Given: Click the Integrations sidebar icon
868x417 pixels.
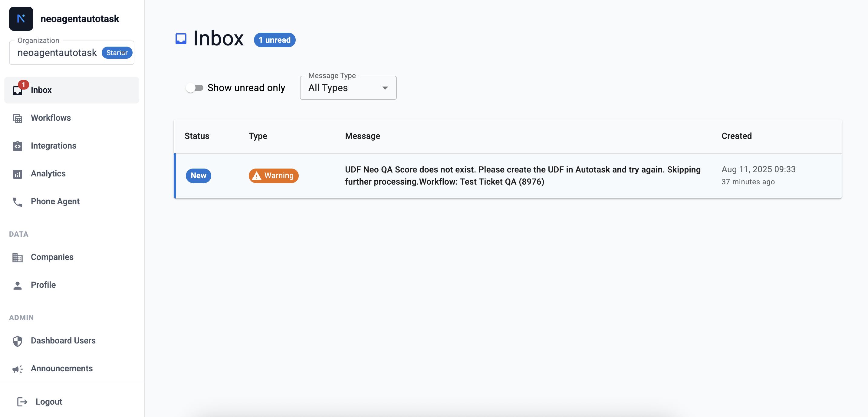Looking at the screenshot, I should pos(18,146).
